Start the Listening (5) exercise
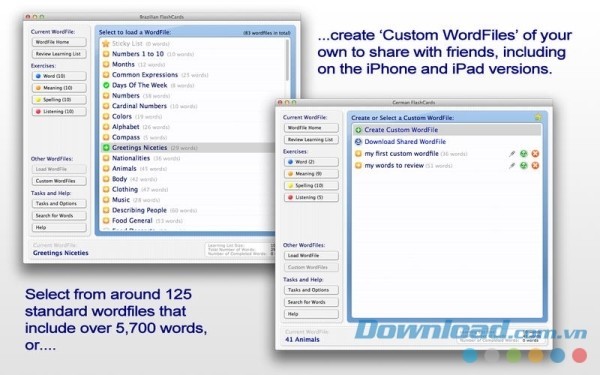This screenshot has width=600, height=375. (x=311, y=197)
